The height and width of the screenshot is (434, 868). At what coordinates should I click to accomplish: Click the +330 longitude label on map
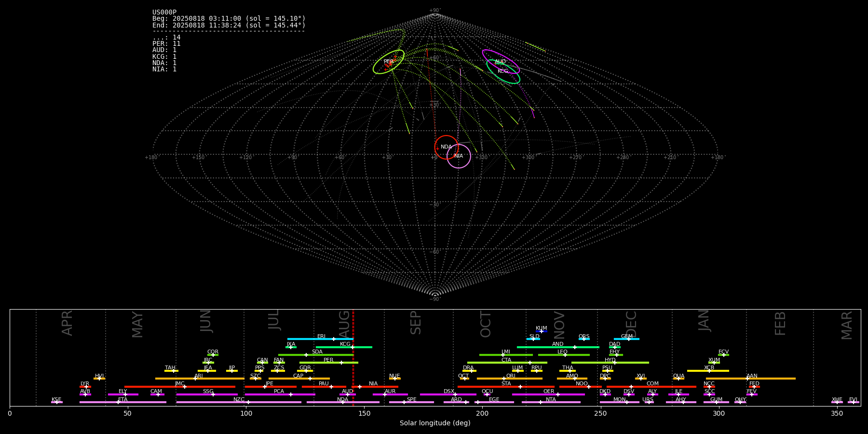[x=481, y=158]
